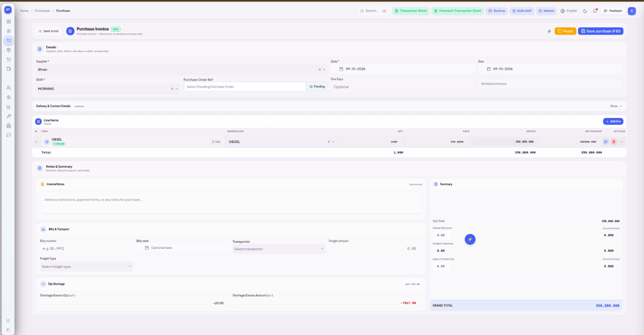Click Back to list button

pos(48,31)
